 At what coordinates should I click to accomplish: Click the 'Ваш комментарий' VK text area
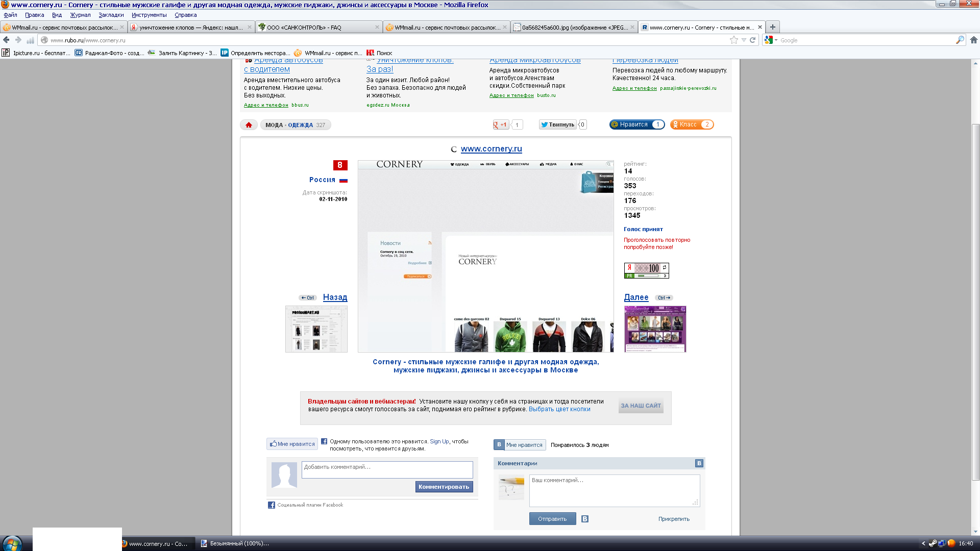[x=615, y=491]
